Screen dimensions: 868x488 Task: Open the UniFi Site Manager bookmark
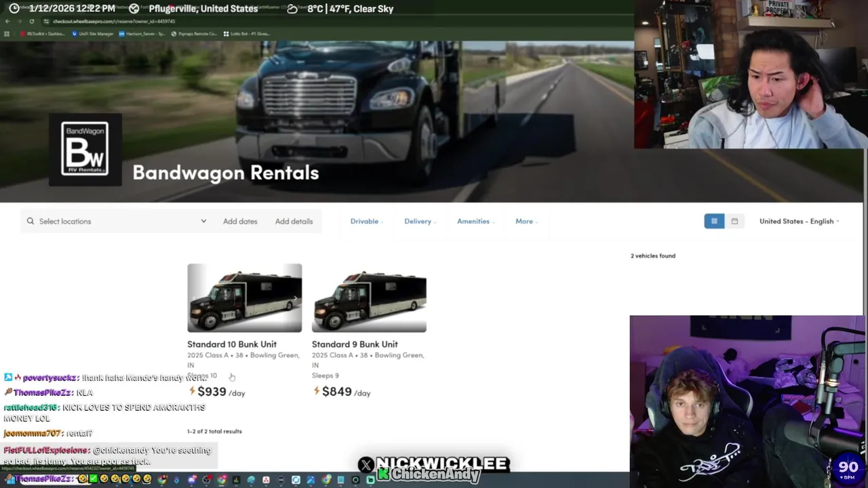point(93,33)
